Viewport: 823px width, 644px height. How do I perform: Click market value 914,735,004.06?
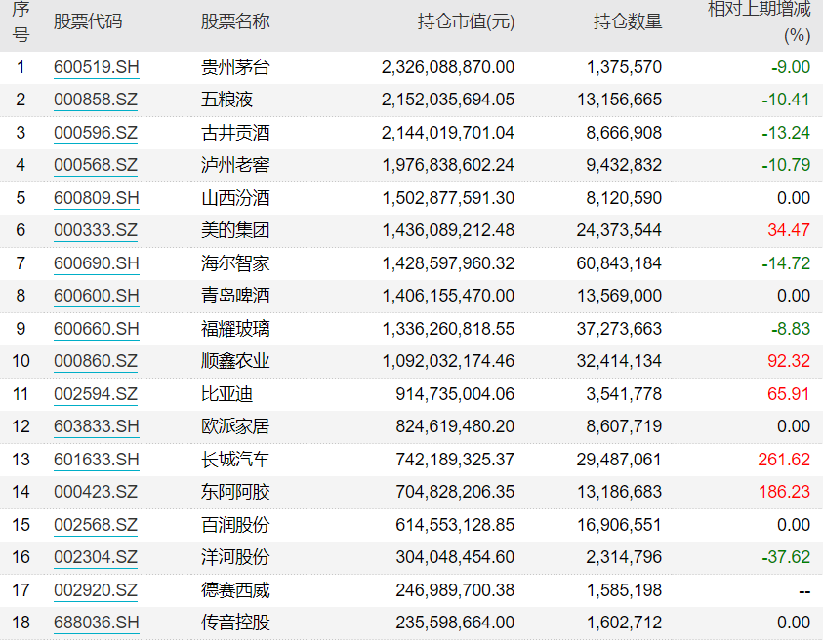tap(455, 394)
